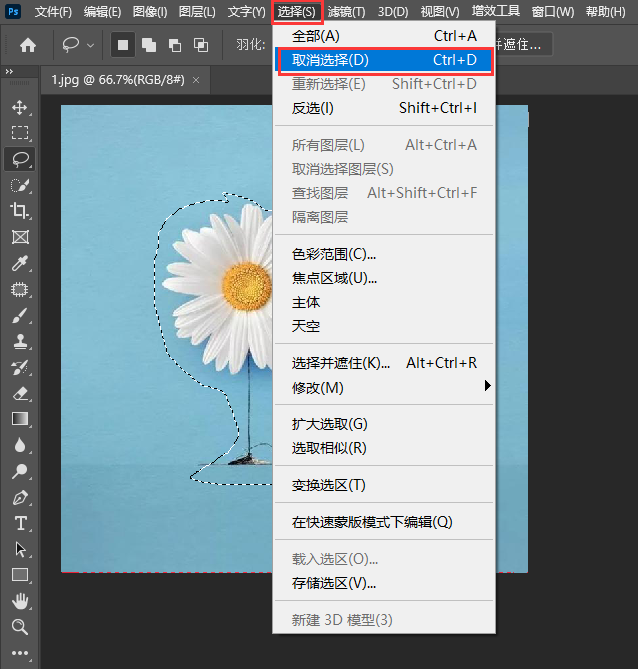Choose 焦点区域(U)... menu item
Image resolution: width=638 pixels, height=669 pixels.
click(384, 278)
